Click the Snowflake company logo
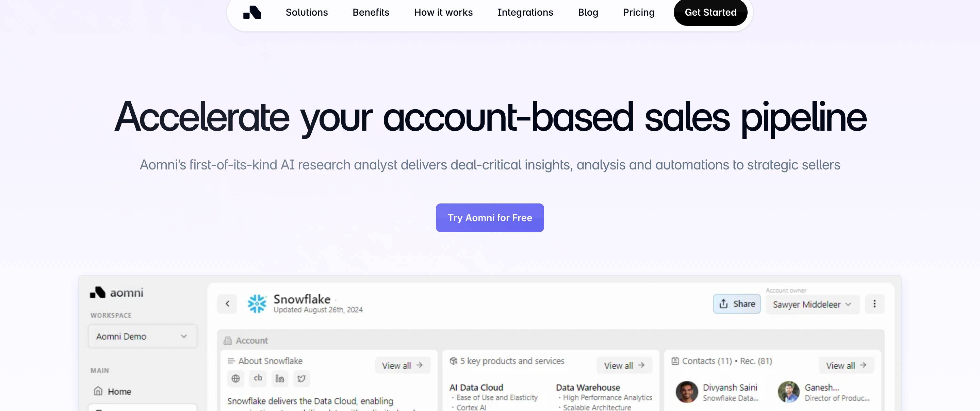 coord(257,304)
